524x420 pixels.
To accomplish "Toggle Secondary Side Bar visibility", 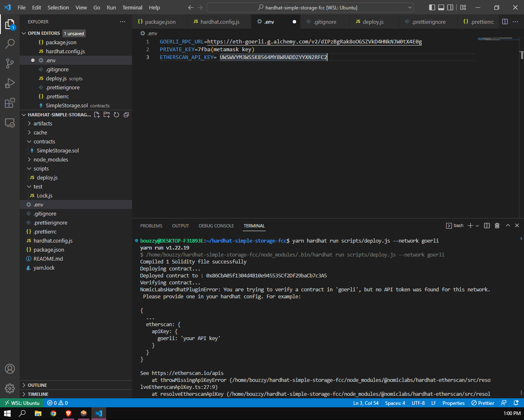I will [450, 7].
